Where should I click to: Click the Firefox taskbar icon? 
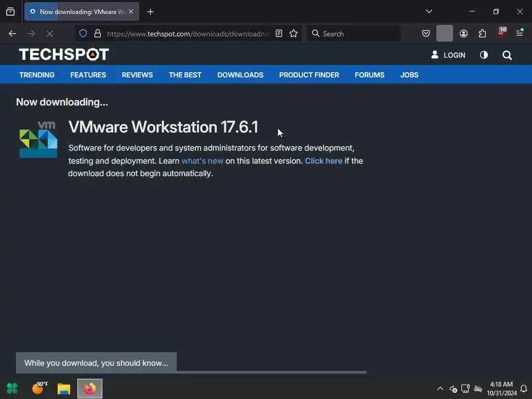tap(90, 389)
